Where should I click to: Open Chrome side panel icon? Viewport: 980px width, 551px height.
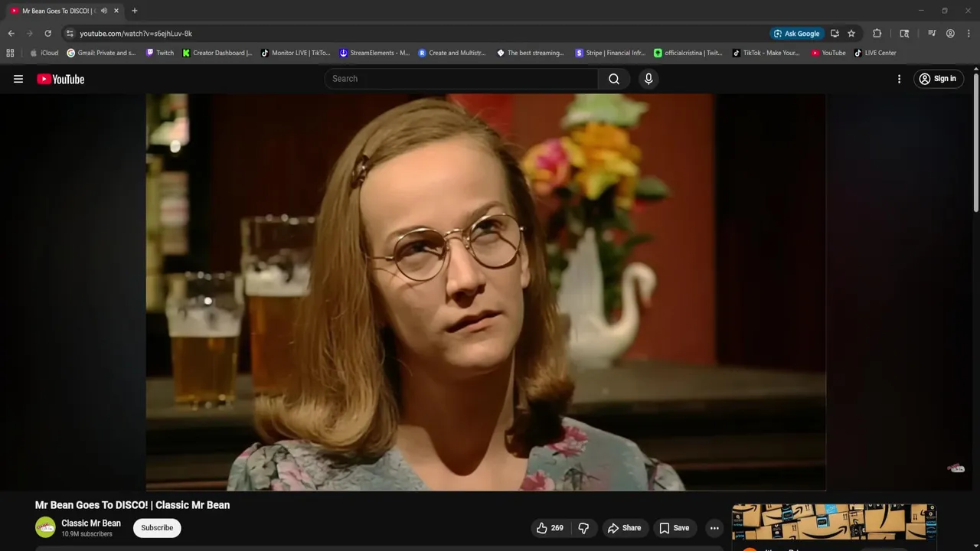[904, 34]
